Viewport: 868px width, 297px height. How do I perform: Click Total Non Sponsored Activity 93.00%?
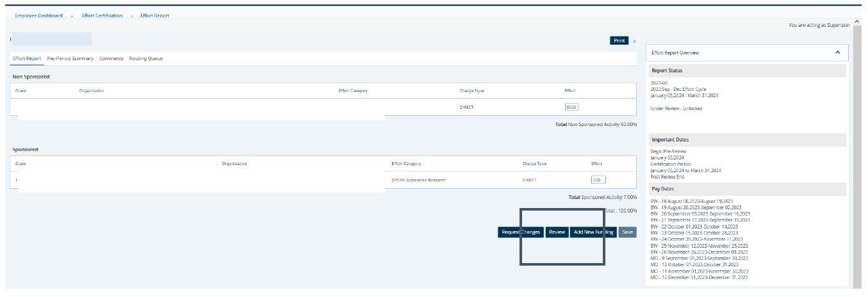click(596, 124)
